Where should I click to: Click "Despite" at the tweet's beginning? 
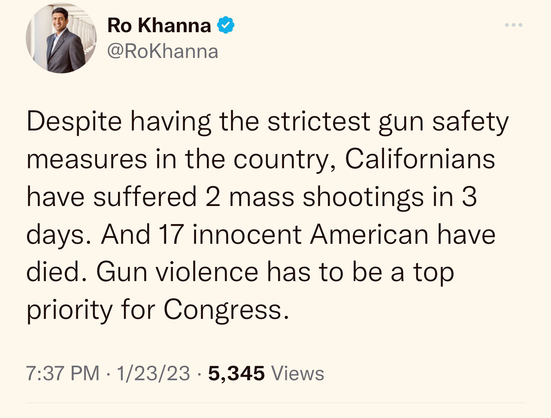pyautogui.click(x=74, y=122)
